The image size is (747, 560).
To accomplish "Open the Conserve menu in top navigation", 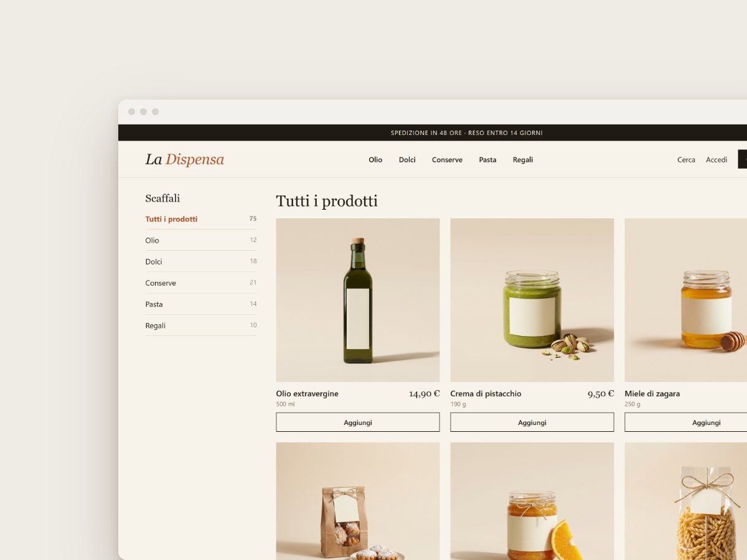I will 447,160.
